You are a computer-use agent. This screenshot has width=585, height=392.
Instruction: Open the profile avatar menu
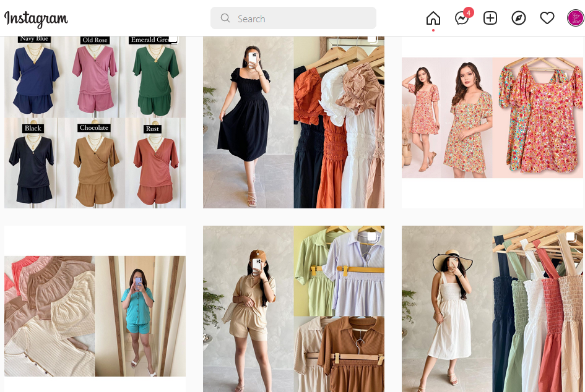[x=576, y=18]
